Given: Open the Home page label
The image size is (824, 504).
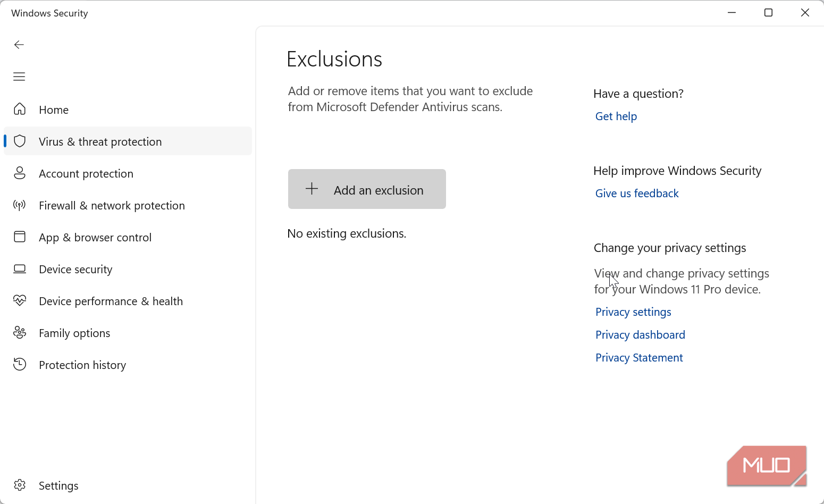Looking at the screenshot, I should click(54, 110).
